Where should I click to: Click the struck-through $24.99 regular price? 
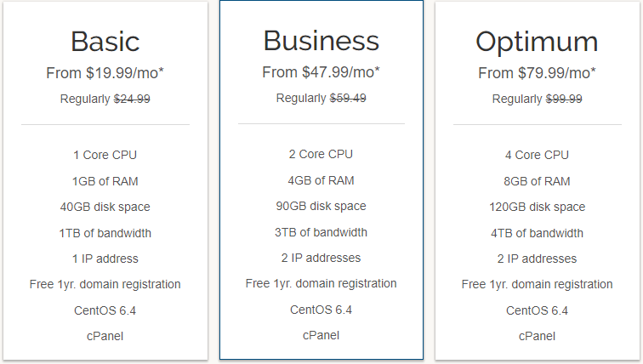coord(132,99)
